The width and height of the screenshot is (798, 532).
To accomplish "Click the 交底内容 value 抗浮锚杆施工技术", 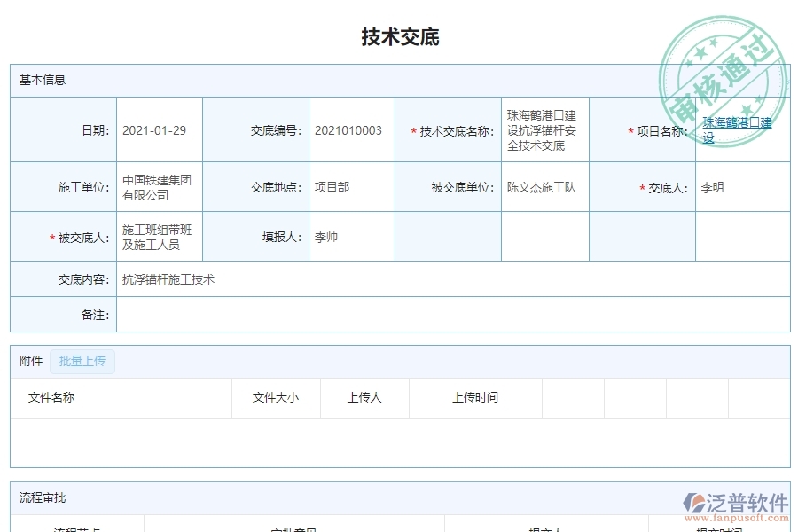I will tap(168, 279).
